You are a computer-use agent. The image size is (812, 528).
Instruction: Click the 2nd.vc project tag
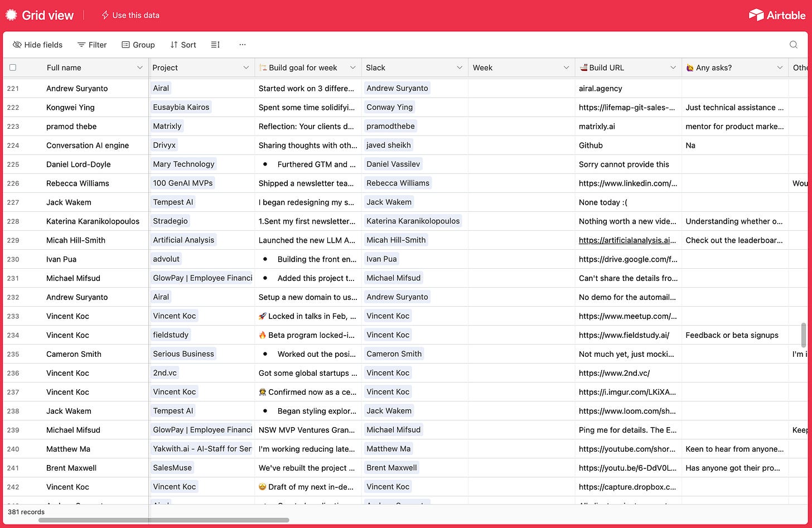[x=165, y=373]
